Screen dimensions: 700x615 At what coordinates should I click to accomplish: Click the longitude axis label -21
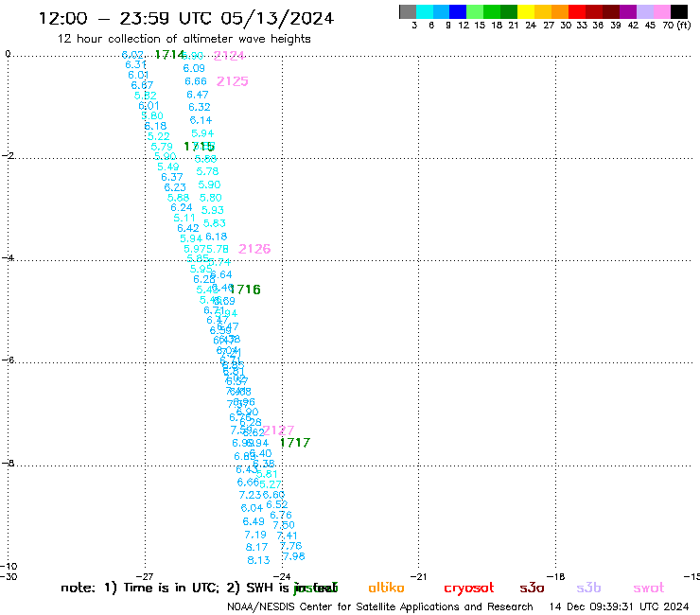419,577
